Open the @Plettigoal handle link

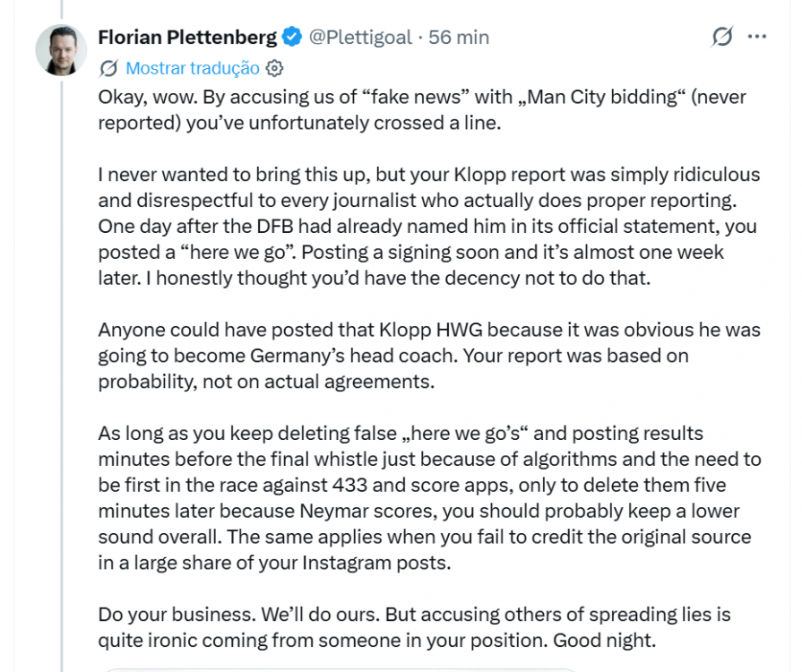coord(360,37)
